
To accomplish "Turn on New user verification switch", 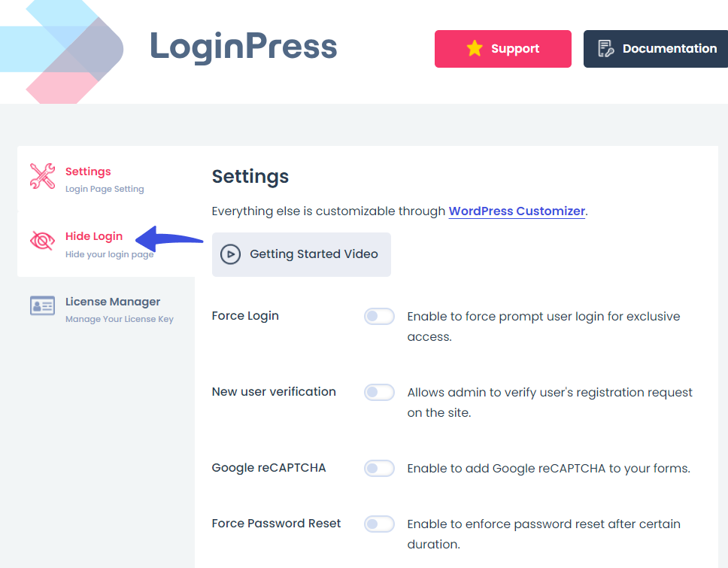I will coord(379,392).
